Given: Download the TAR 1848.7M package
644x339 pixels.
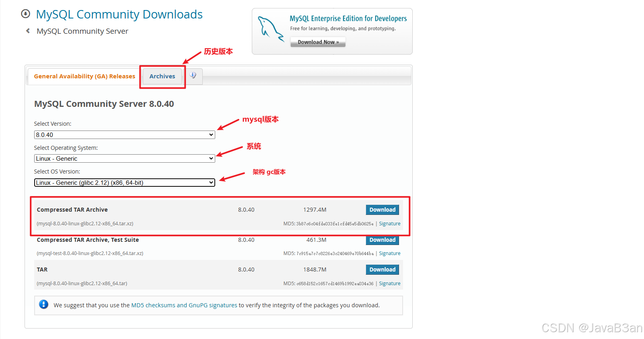Looking at the screenshot, I should pyautogui.click(x=383, y=270).
